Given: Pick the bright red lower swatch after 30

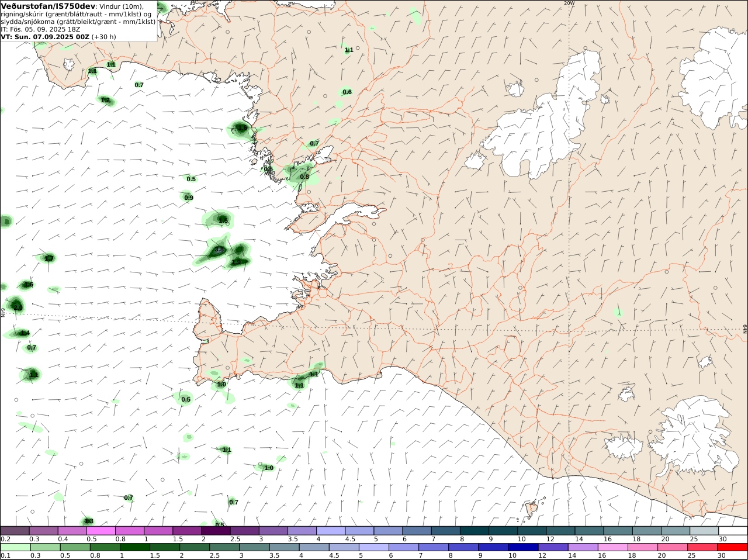Looking at the screenshot, I should (732, 547).
